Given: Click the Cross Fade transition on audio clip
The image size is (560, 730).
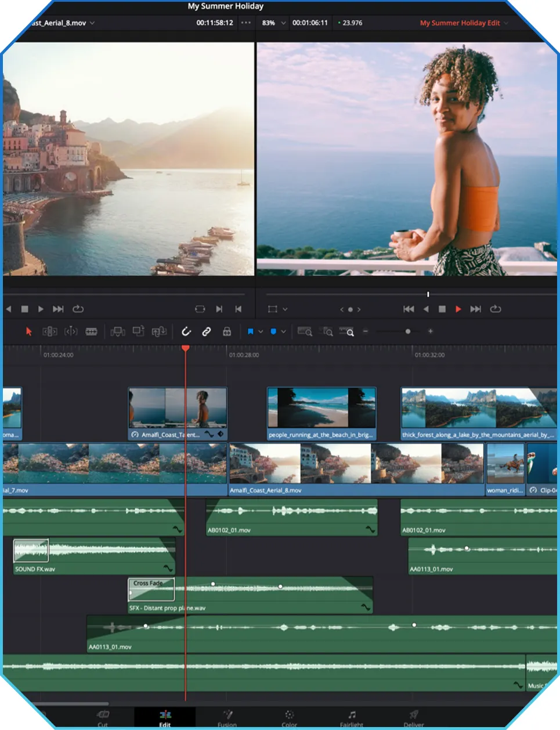Looking at the screenshot, I should pyautogui.click(x=151, y=589).
